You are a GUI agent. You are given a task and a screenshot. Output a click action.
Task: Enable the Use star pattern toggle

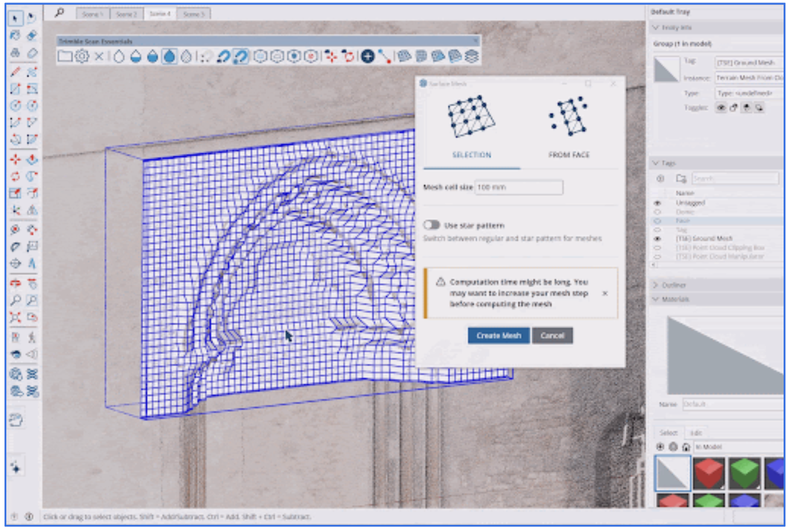pos(432,225)
